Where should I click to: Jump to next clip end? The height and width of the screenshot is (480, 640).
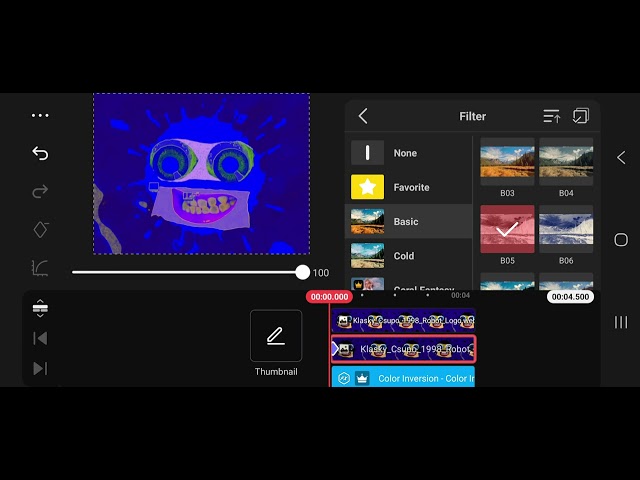tap(40, 368)
